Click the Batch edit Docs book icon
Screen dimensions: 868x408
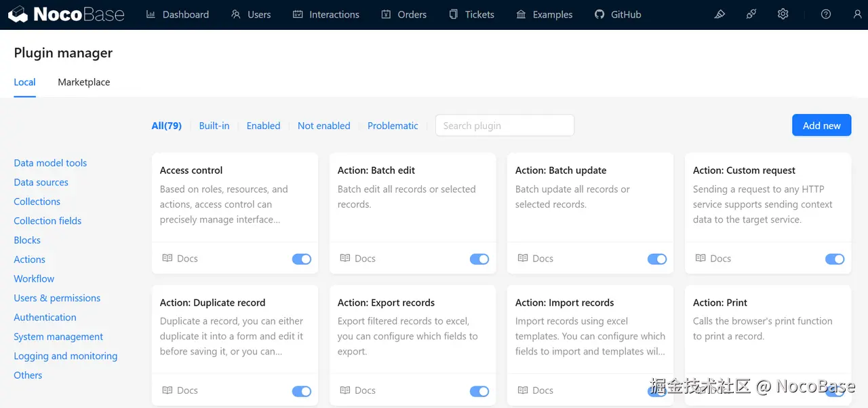click(345, 258)
